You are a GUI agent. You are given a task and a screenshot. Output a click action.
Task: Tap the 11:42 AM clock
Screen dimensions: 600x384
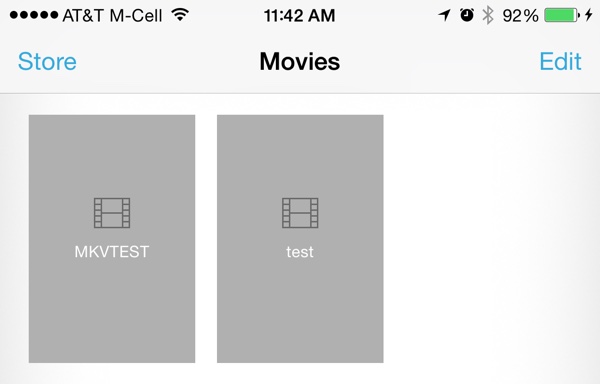300,16
